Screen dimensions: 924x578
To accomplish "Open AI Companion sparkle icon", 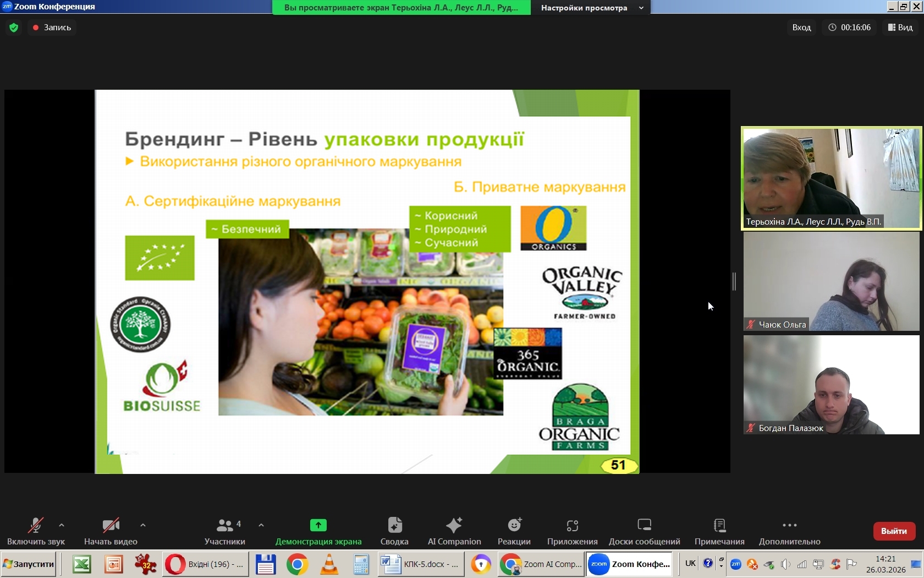I will pyautogui.click(x=454, y=526).
